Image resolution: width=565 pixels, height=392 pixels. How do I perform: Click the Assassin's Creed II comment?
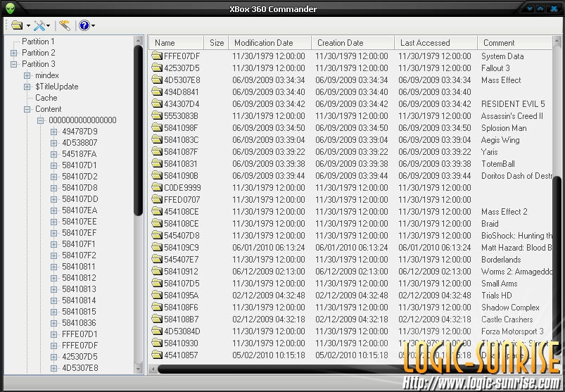(512, 115)
